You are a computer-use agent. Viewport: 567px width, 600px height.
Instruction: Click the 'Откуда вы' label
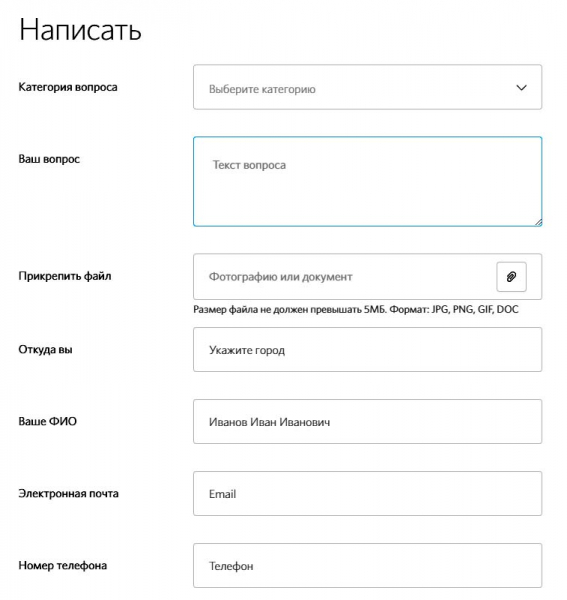(x=45, y=349)
